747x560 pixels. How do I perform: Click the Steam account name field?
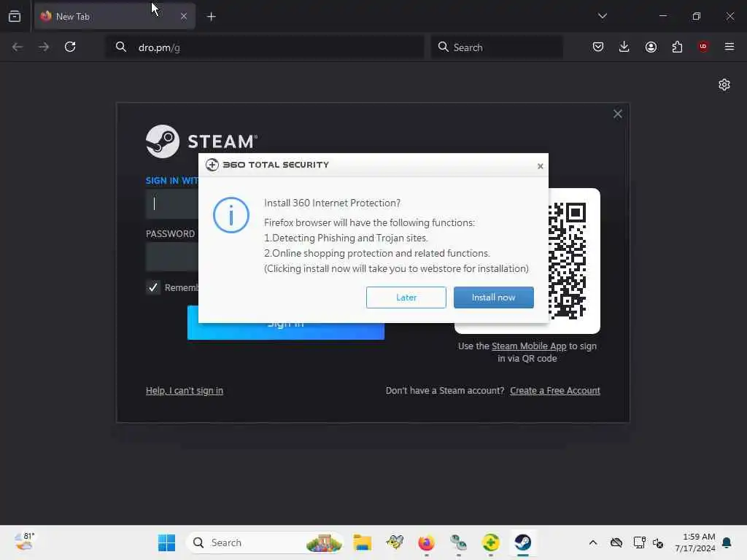click(172, 204)
